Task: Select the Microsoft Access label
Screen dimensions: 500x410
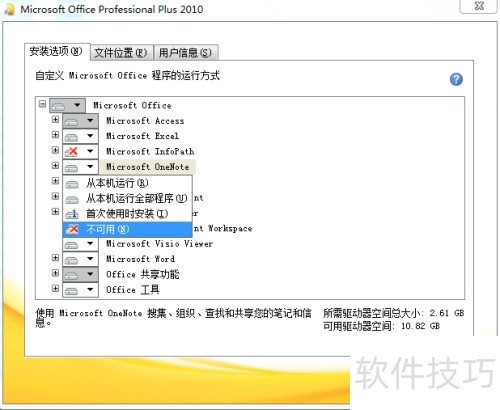Action: 145,121
